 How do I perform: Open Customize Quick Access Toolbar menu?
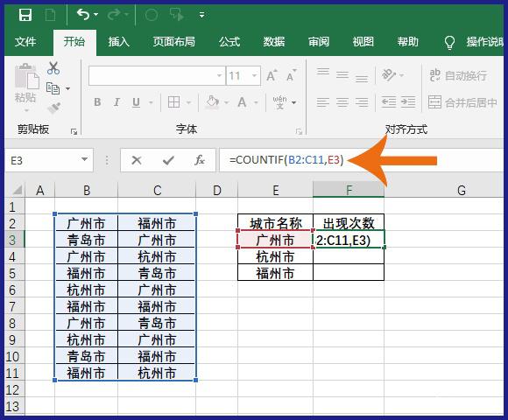[x=201, y=15]
